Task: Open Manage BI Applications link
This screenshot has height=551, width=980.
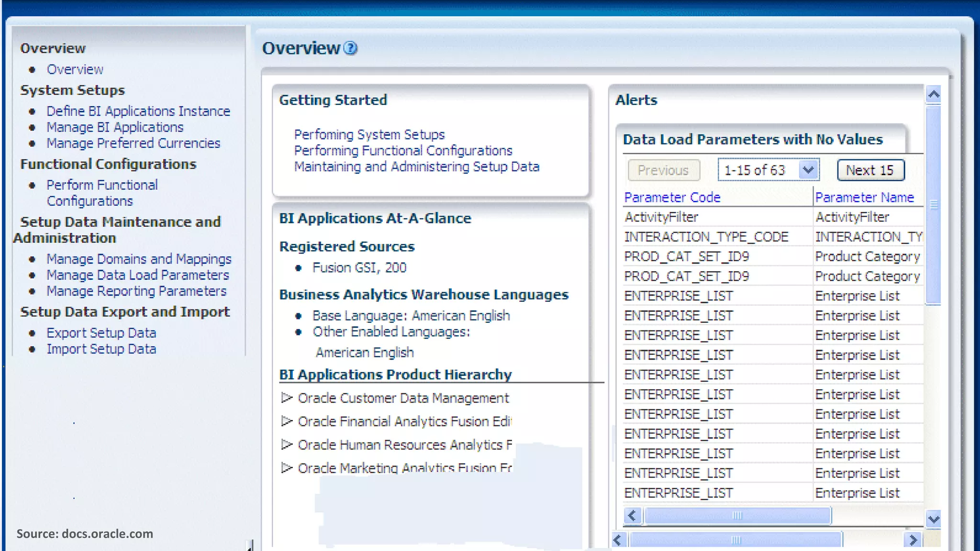Action: tap(115, 127)
